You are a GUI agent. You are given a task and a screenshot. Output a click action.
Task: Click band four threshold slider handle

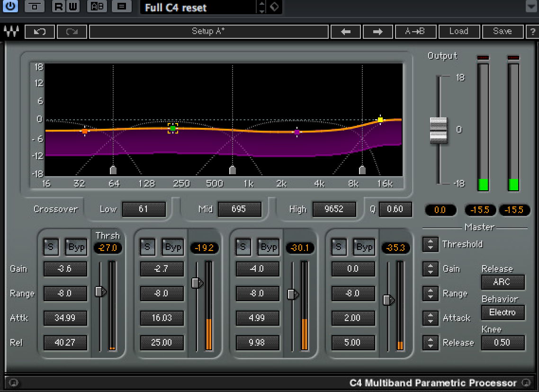click(388, 300)
